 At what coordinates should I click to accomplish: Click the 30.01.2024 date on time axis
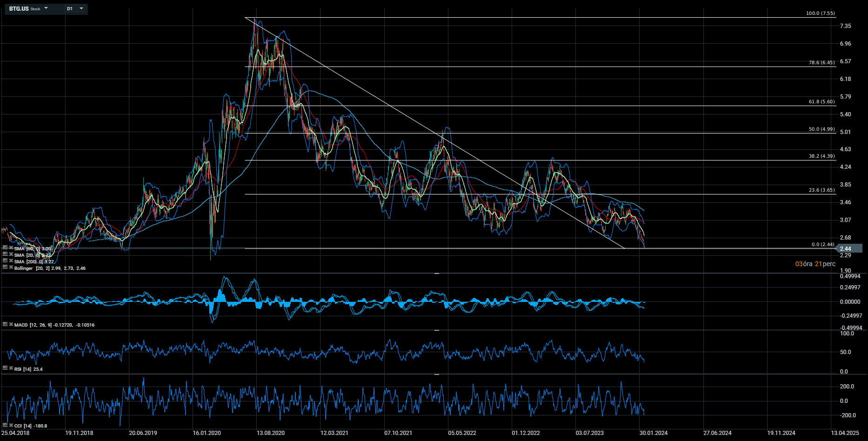tap(653, 433)
